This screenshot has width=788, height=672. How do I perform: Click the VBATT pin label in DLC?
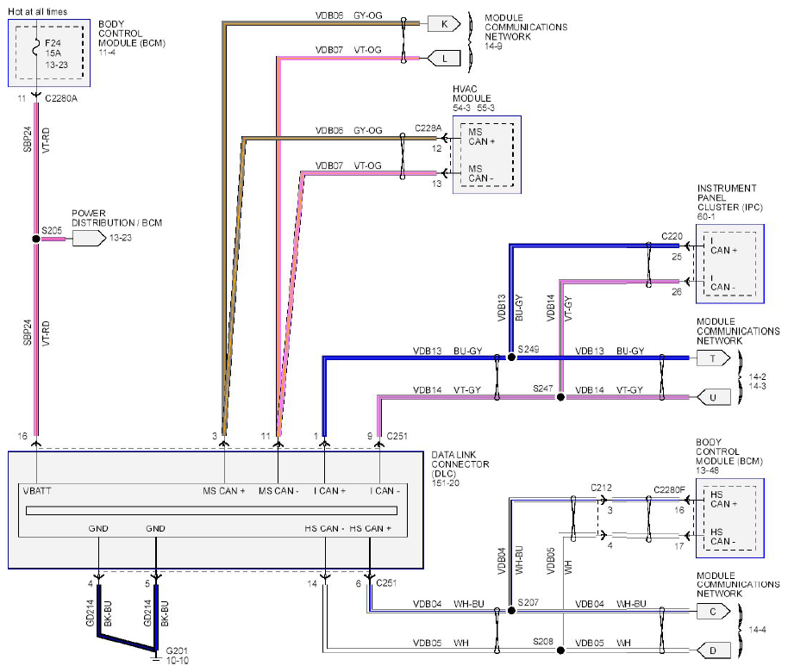(x=40, y=490)
